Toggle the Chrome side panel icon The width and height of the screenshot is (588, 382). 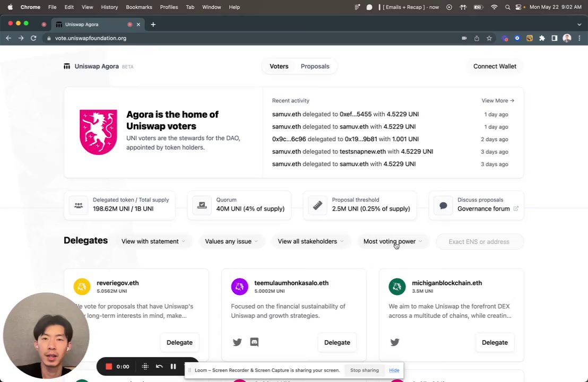click(554, 38)
